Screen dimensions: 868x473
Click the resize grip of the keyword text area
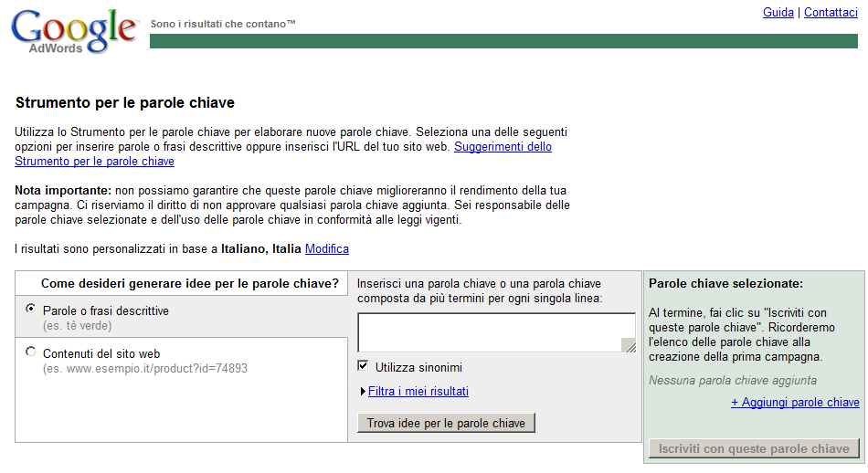tap(629, 345)
